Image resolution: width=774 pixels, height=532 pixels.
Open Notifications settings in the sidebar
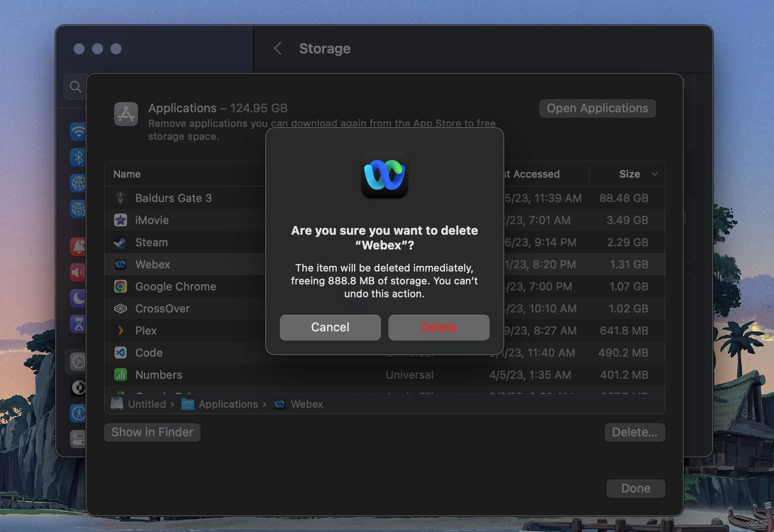[x=78, y=246]
